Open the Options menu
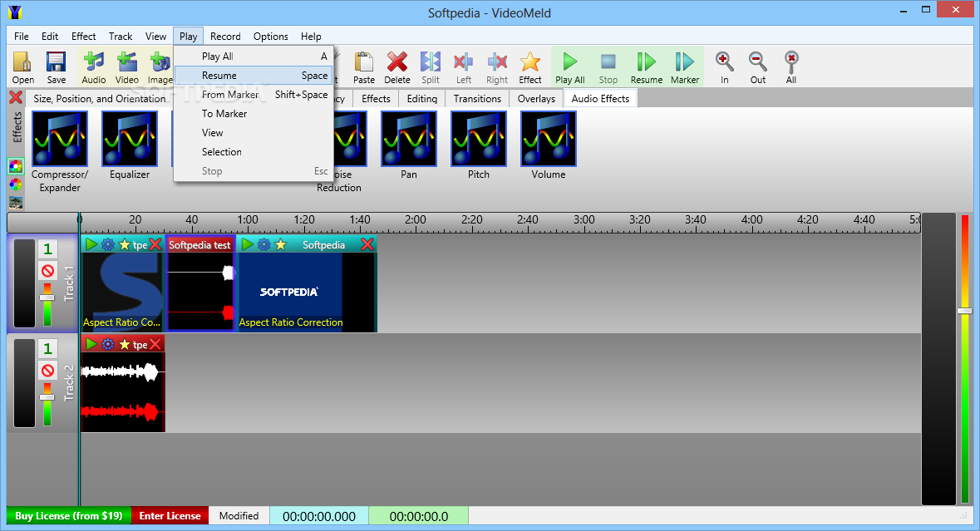The image size is (980, 531). 271,37
